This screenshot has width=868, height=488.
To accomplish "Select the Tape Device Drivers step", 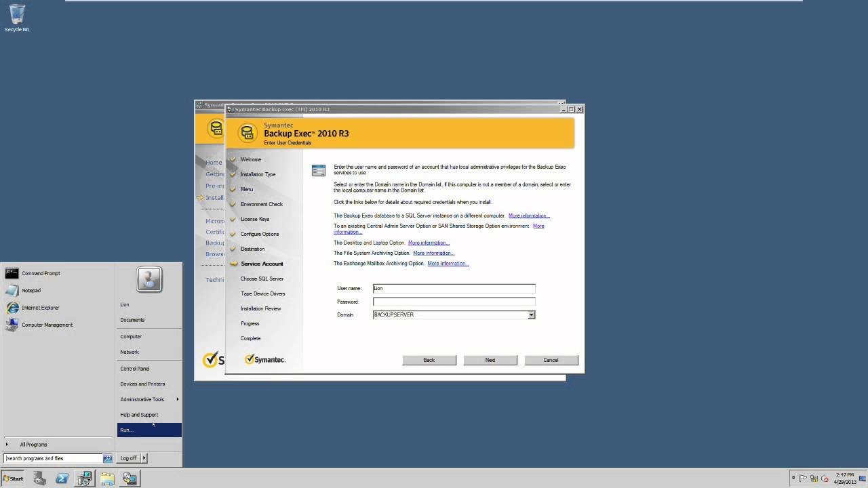I will coord(262,293).
